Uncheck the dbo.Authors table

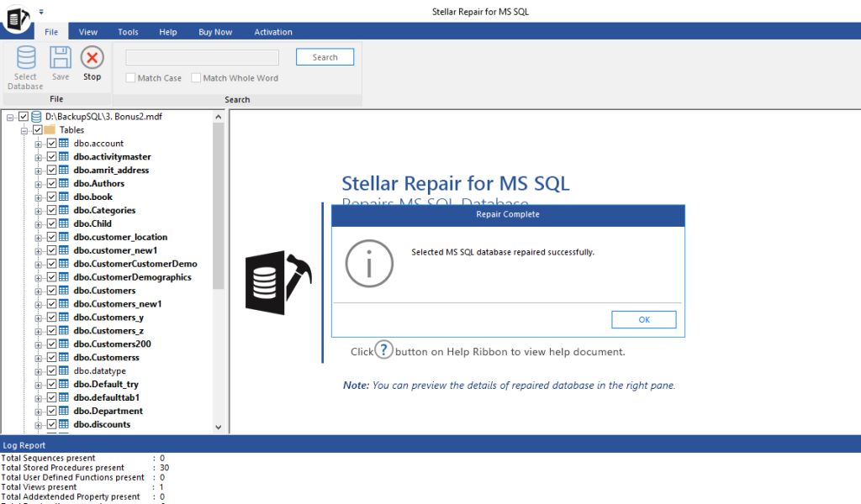[x=50, y=183]
